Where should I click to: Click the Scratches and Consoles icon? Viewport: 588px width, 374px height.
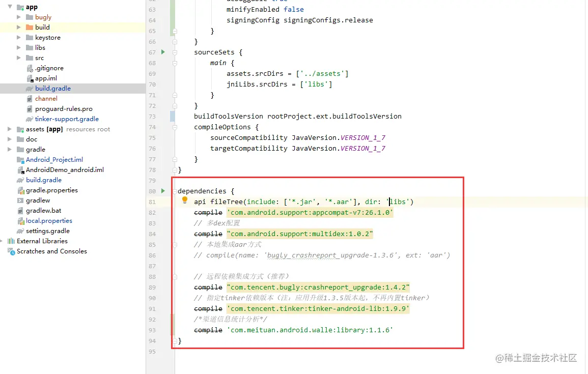pos(11,251)
